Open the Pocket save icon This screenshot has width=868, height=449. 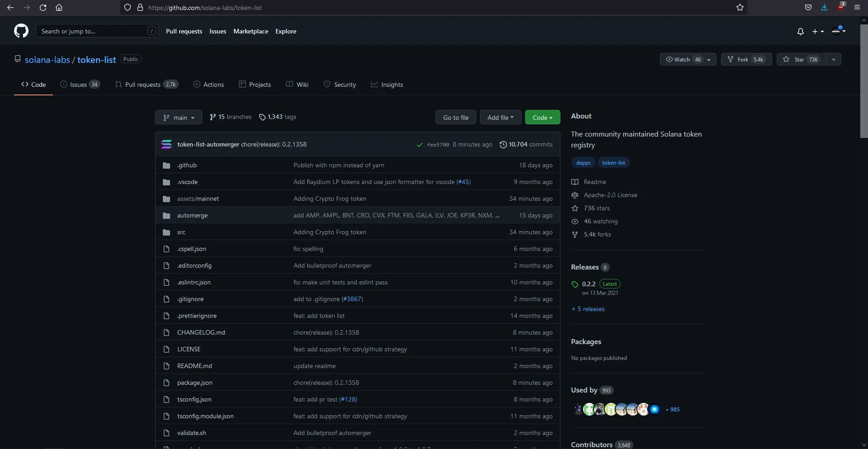(808, 8)
